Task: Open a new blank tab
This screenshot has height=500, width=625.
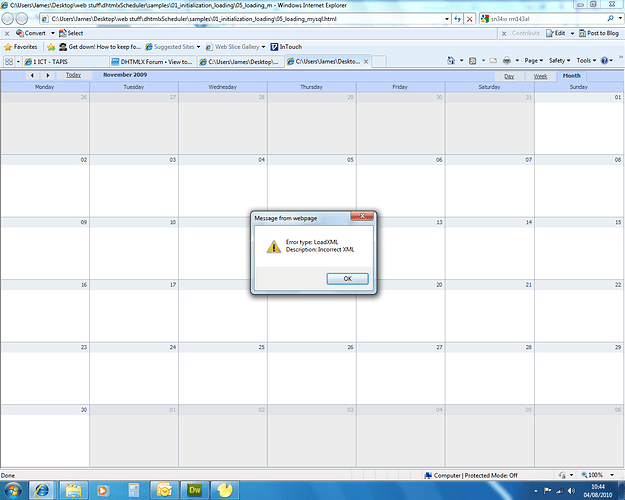Action: 379,62
